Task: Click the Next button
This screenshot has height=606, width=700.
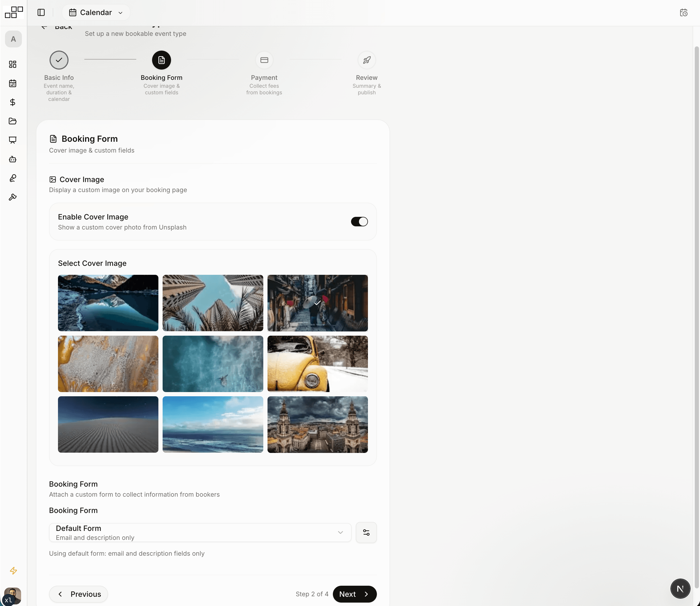Action: click(x=354, y=594)
